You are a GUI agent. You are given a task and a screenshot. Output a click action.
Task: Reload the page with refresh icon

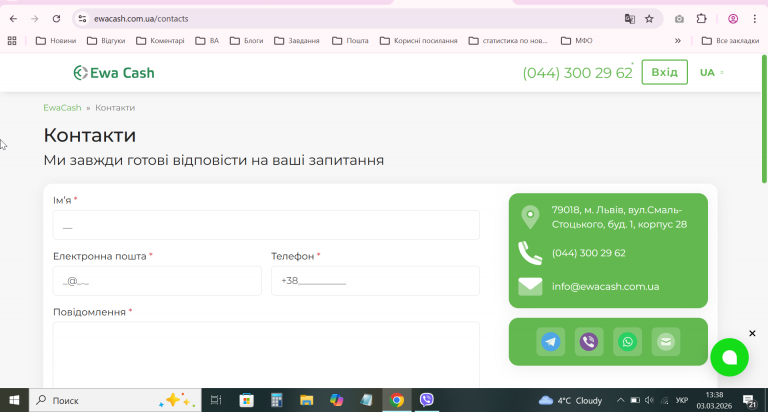pos(56,19)
